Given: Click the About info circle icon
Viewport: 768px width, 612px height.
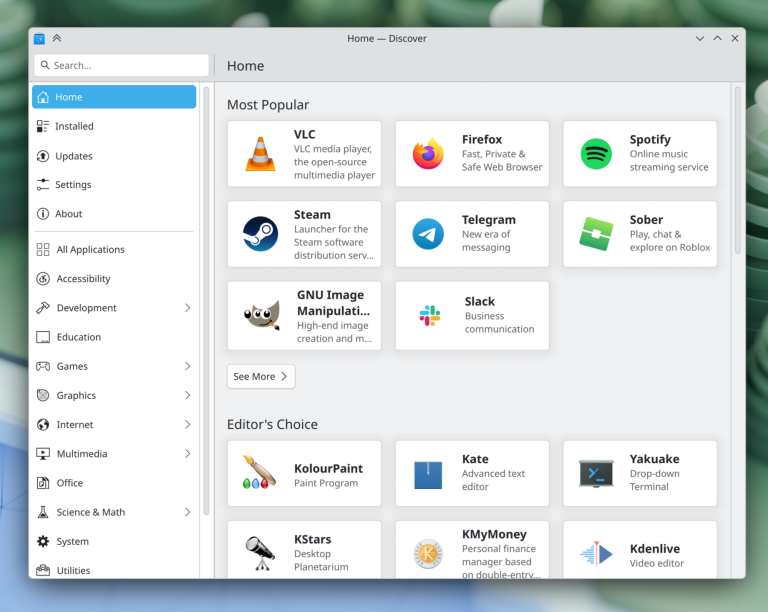Looking at the screenshot, I should (43, 214).
